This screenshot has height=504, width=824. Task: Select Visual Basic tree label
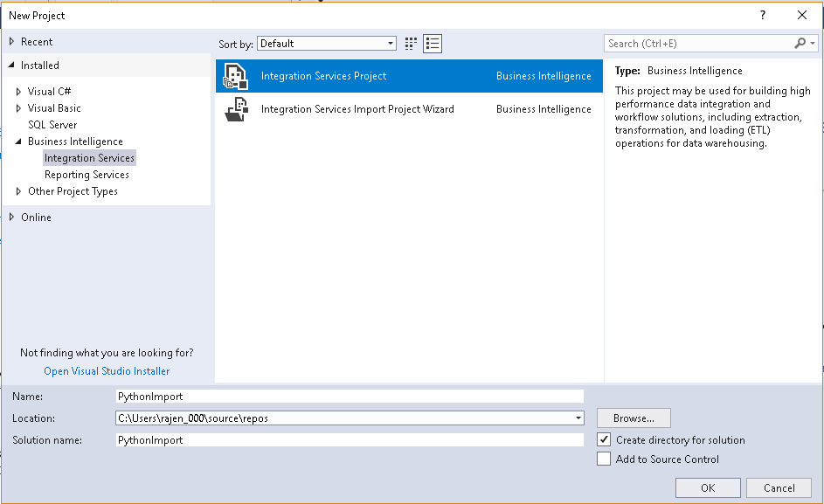click(x=54, y=108)
